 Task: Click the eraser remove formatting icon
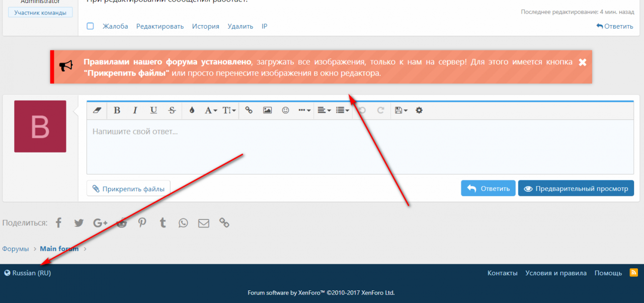(x=98, y=110)
